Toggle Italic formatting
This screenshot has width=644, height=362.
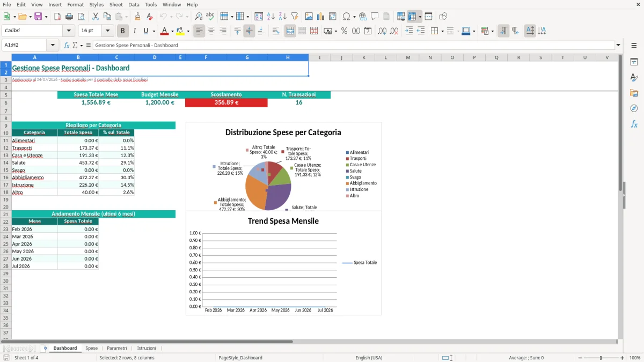(135, 31)
